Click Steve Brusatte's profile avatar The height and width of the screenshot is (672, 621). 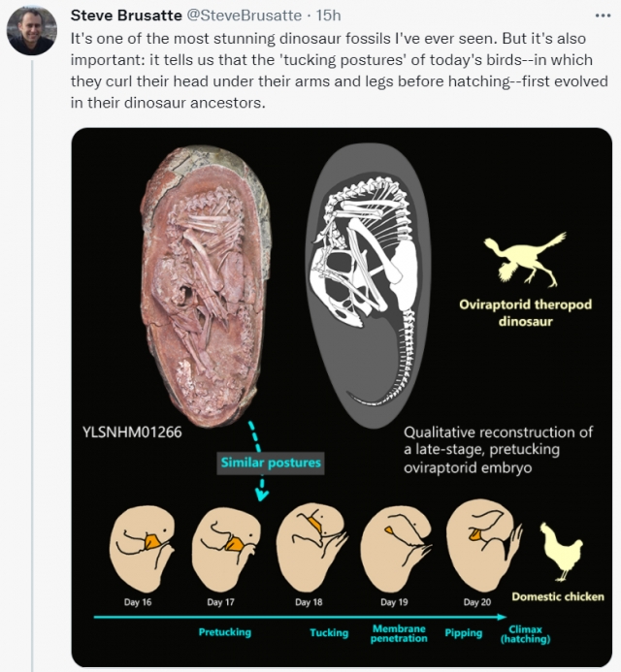(x=32, y=30)
